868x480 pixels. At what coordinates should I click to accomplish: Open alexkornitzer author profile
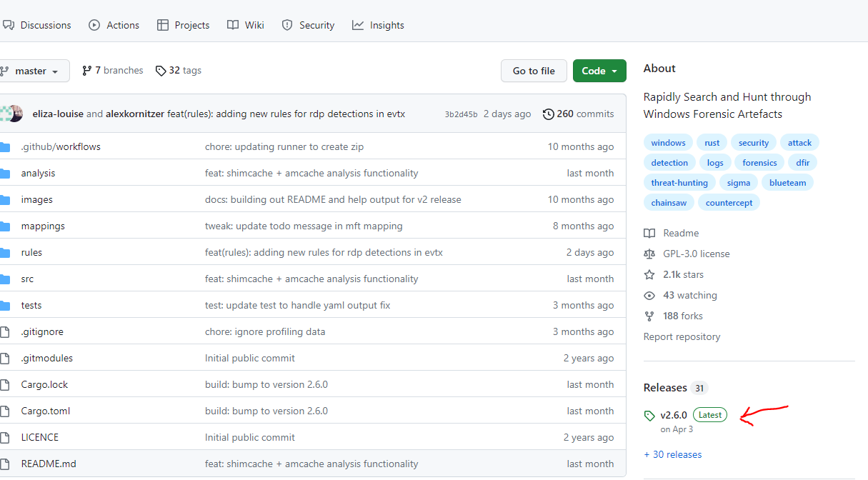135,114
